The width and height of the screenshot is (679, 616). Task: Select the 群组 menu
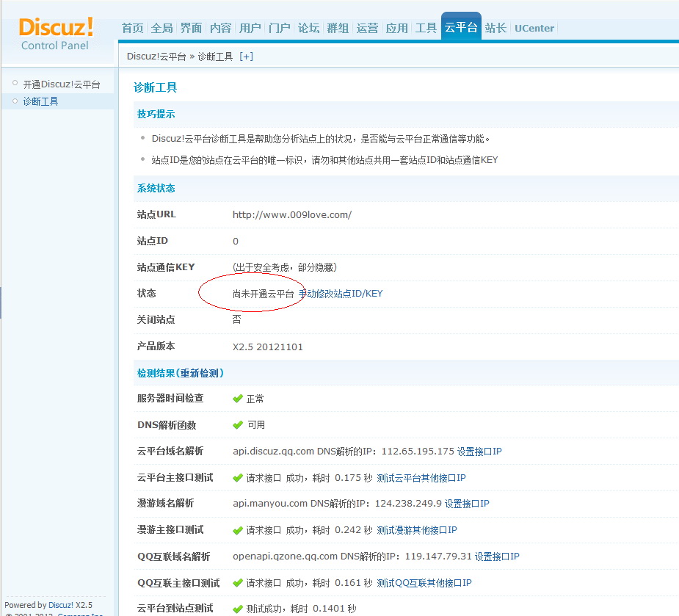338,28
